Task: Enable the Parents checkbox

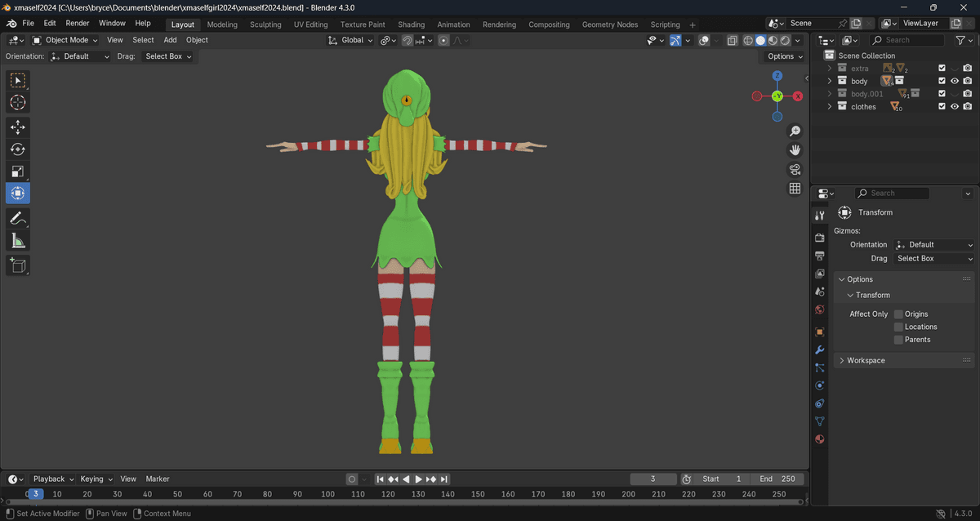Action: pyautogui.click(x=898, y=340)
